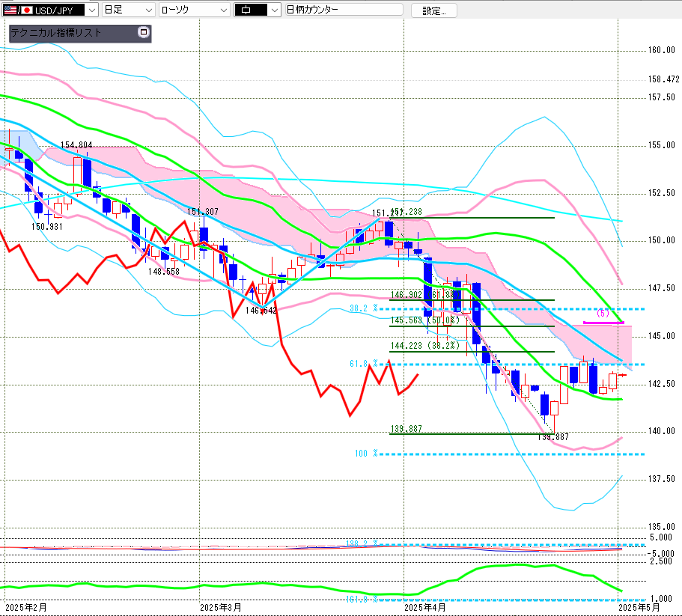
Task: Click the 137.50 price axis label
Action: click(x=661, y=478)
